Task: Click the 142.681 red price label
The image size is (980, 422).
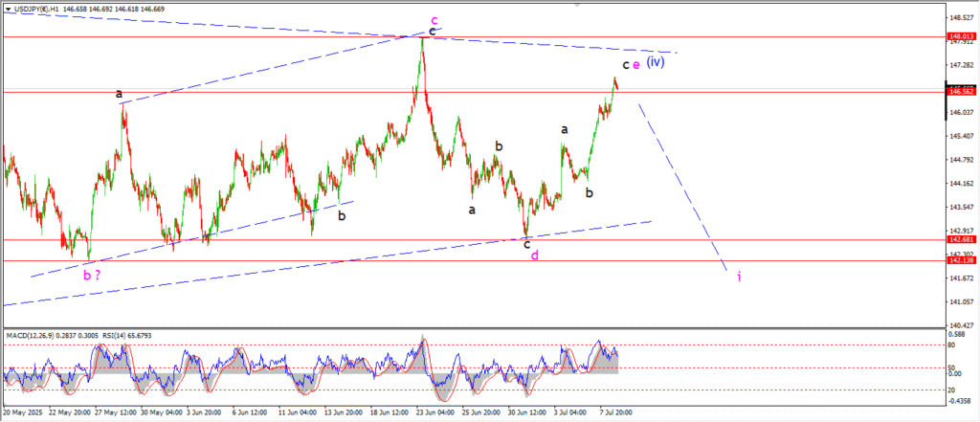Action: click(x=961, y=240)
